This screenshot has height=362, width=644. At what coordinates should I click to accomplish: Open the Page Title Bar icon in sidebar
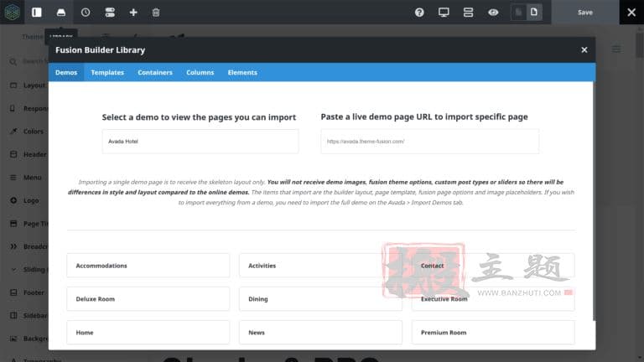pyautogui.click(x=13, y=223)
